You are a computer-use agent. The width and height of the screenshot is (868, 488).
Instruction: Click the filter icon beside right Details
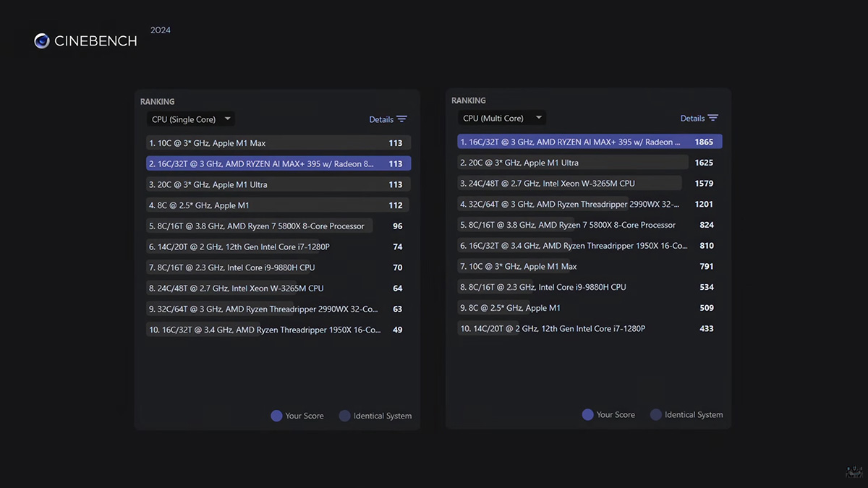(x=713, y=118)
